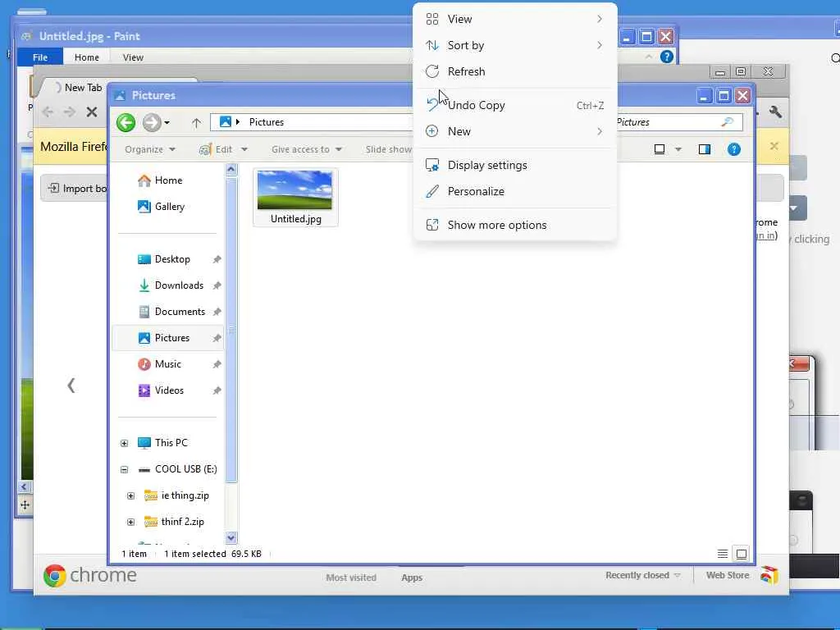Image resolution: width=840 pixels, height=630 pixels.
Task: Expand This PC tree node
Action: (125, 443)
